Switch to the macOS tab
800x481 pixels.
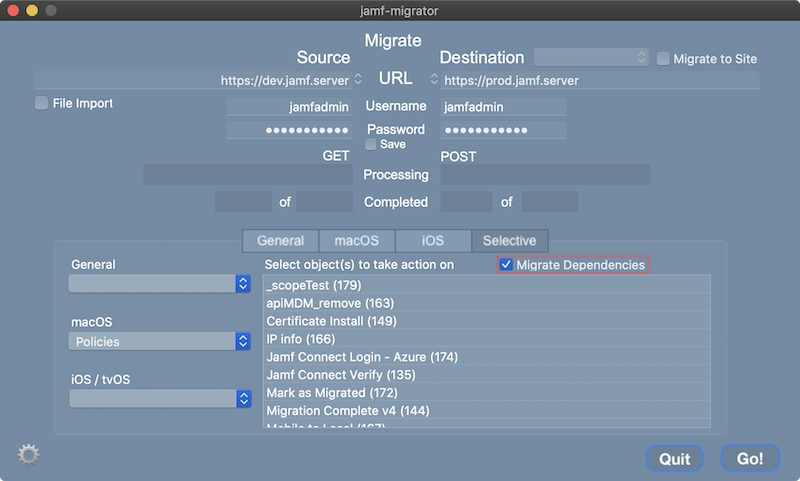(x=357, y=241)
